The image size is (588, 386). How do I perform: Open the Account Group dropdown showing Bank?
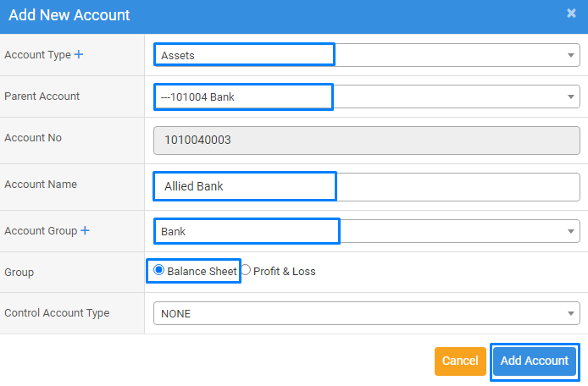point(366,231)
